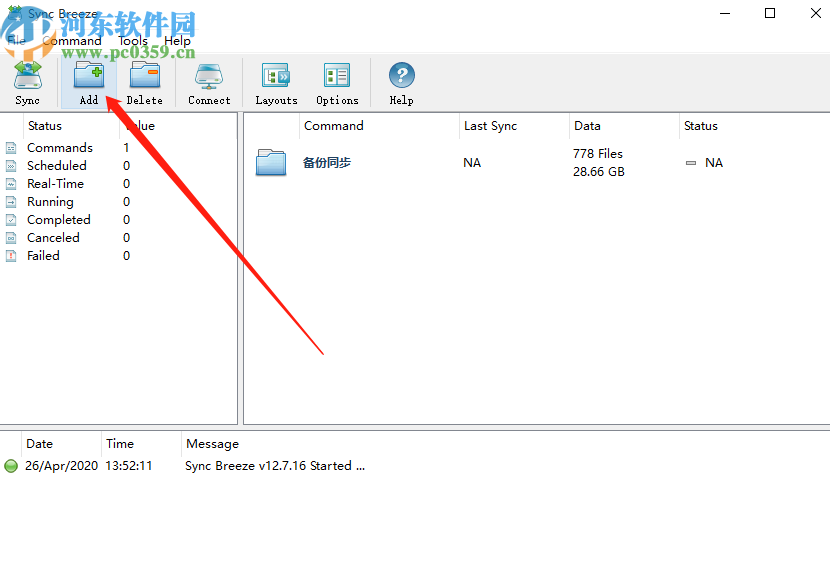Select the Canceled status row text

(53, 238)
